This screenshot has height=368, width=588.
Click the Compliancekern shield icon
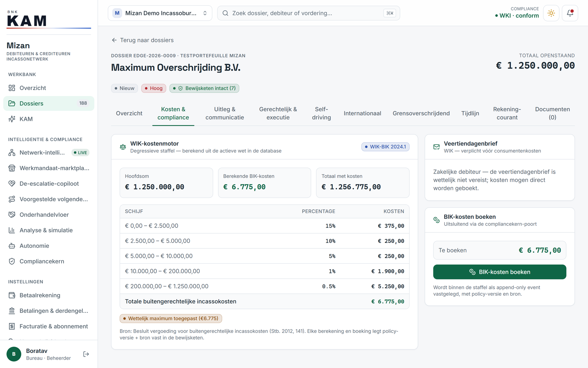pyautogui.click(x=12, y=261)
